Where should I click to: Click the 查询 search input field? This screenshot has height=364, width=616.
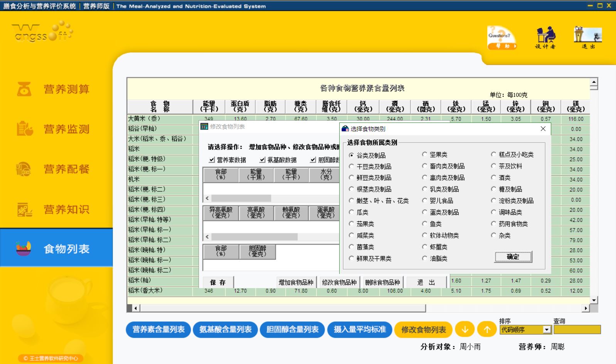(577, 330)
